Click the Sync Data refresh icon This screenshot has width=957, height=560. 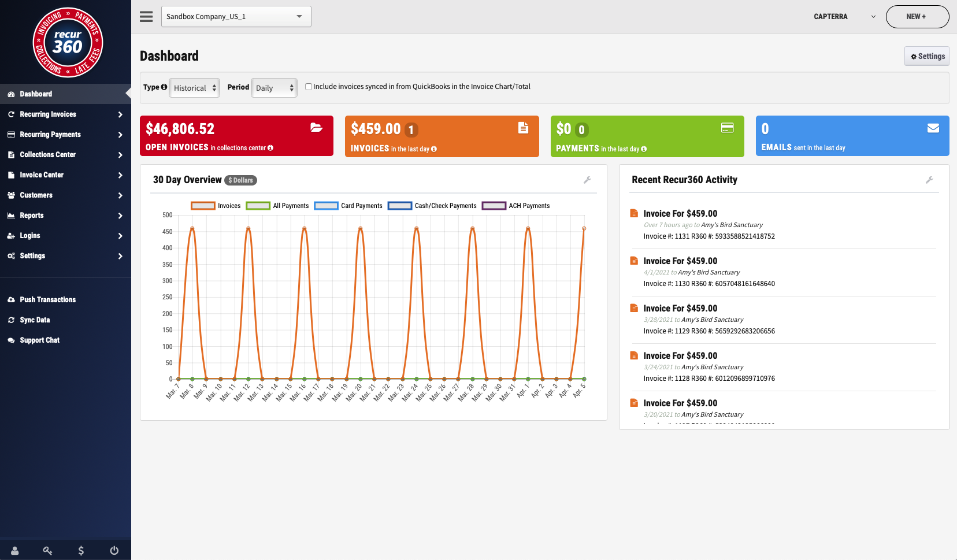12,320
